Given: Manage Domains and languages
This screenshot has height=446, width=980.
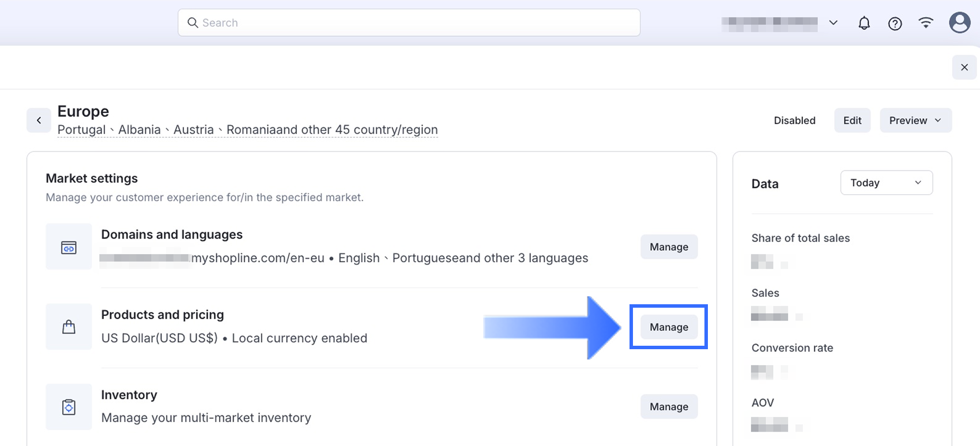Looking at the screenshot, I should coord(669,247).
